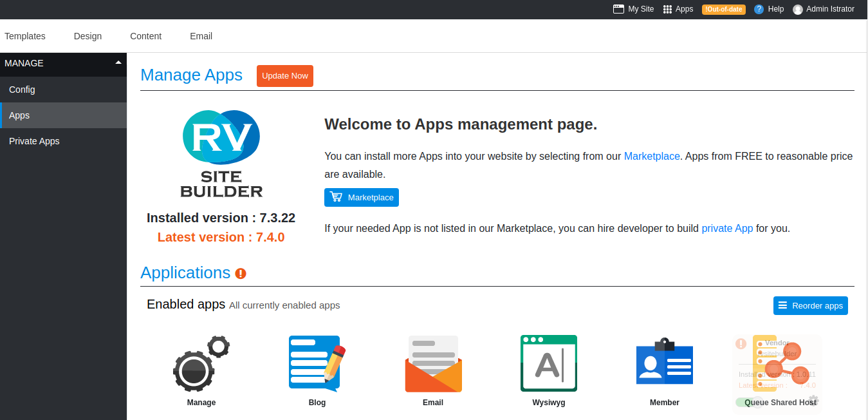The width and height of the screenshot is (868, 420).
Task: Open the Design menu
Action: tap(88, 36)
